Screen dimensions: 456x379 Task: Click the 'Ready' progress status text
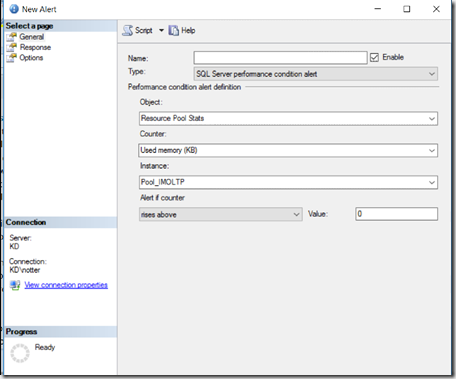pyautogui.click(x=45, y=347)
